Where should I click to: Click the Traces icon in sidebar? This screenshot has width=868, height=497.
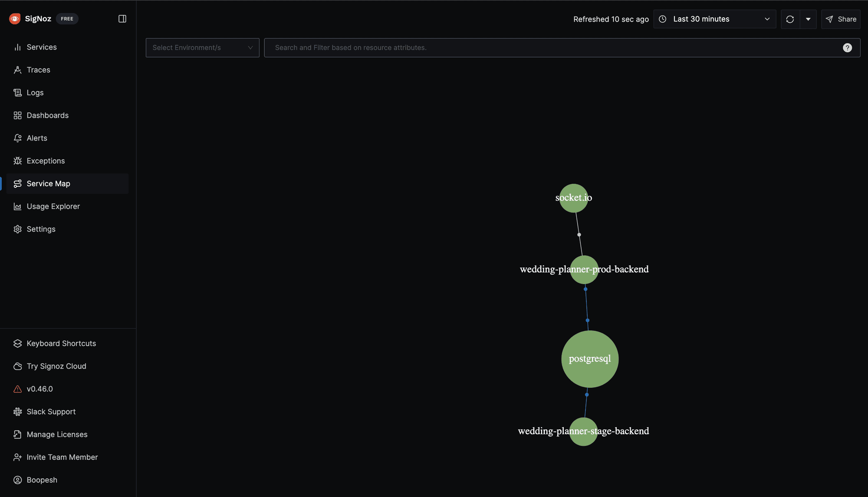pos(17,70)
